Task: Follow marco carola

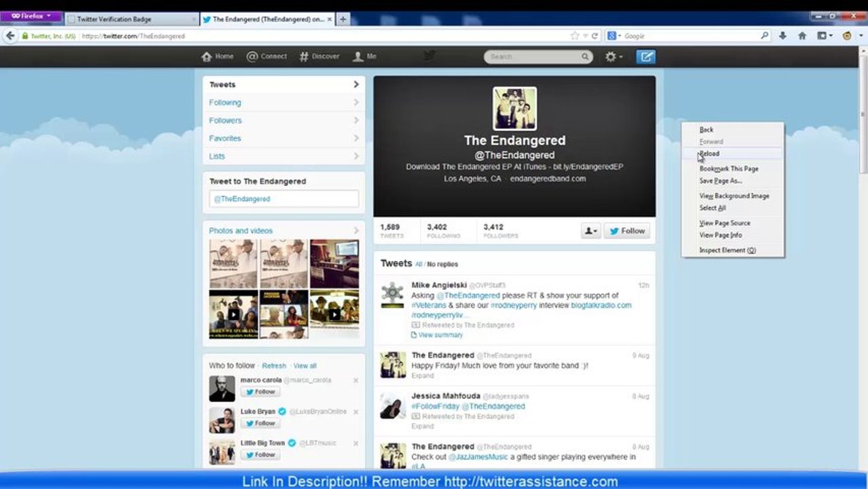Action: [261, 392]
